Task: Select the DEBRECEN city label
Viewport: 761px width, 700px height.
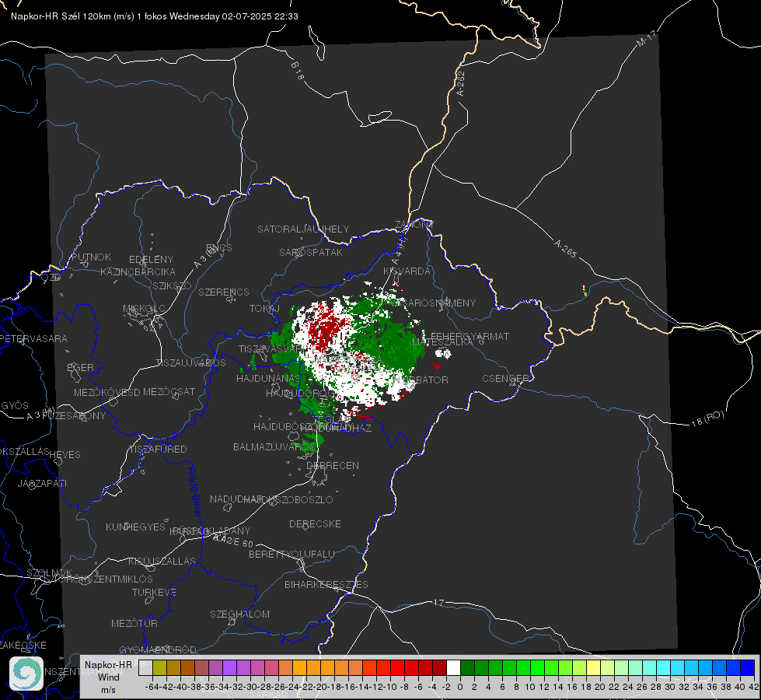Action: coord(333,465)
